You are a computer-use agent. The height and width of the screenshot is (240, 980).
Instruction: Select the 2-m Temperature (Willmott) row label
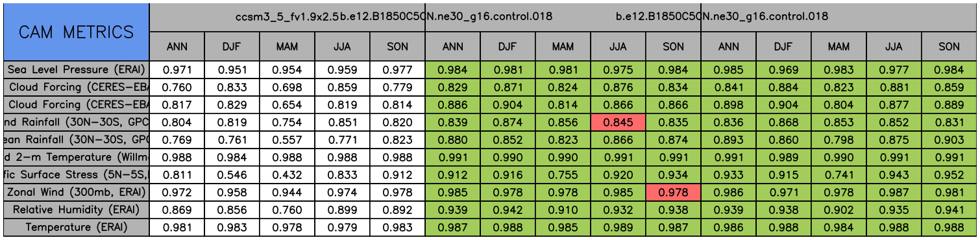(76, 157)
